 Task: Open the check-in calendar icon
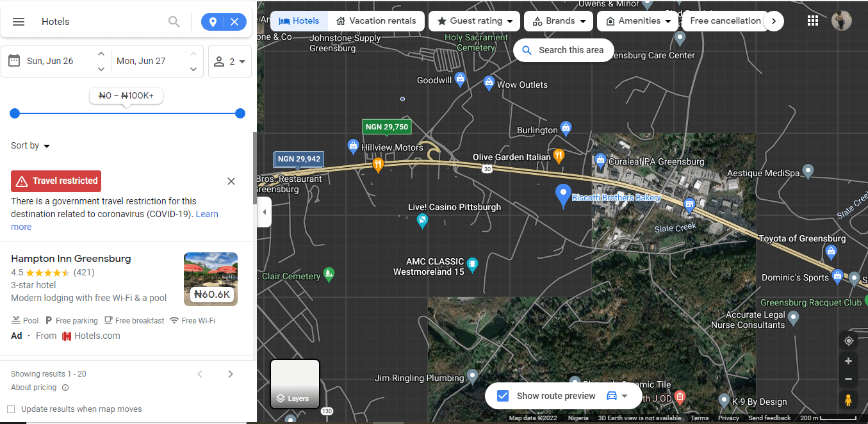pyautogui.click(x=14, y=61)
